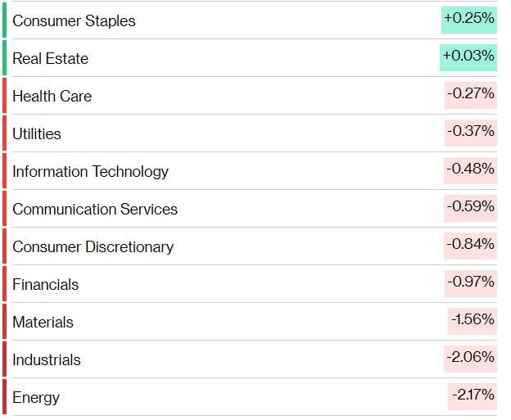Click the -0.48% change badge

coord(470,169)
